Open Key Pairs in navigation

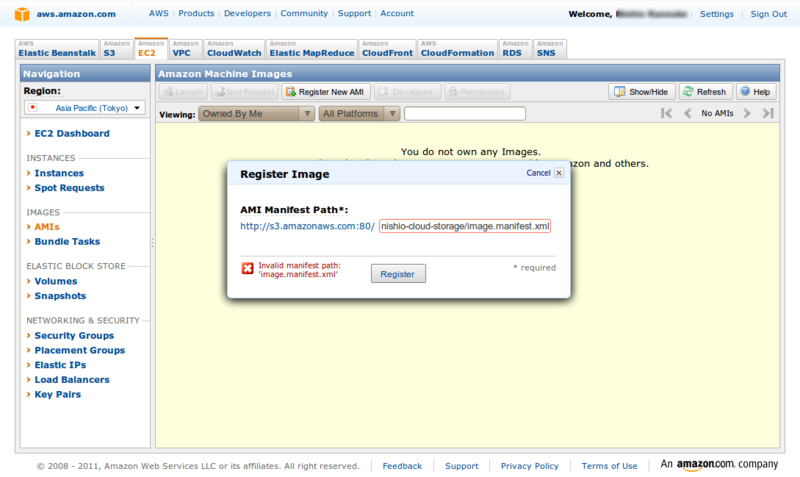[x=58, y=394]
